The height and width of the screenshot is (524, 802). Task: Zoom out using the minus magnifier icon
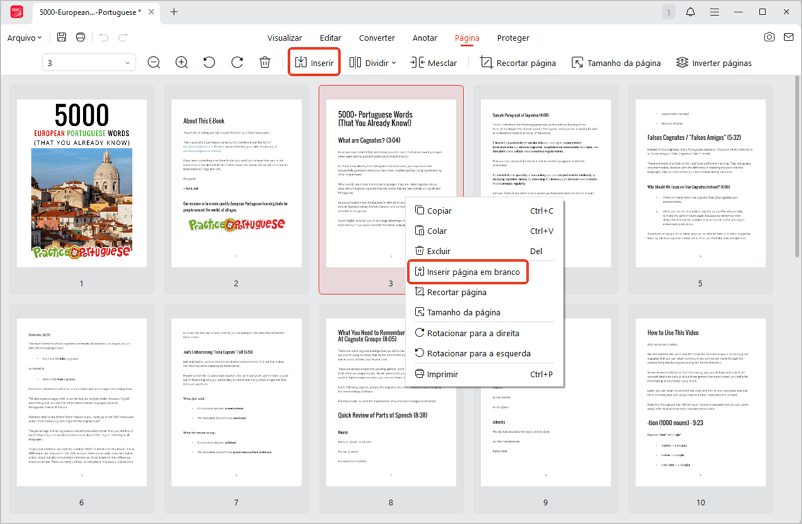click(x=154, y=62)
